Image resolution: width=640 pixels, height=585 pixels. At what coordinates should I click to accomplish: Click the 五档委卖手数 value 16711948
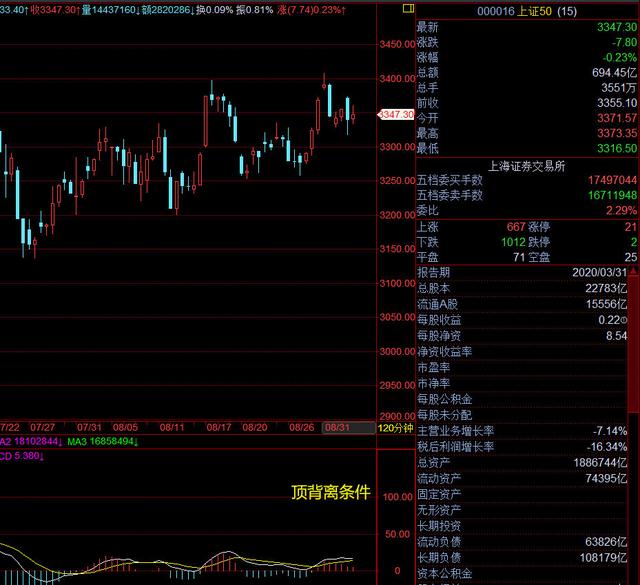(612, 195)
